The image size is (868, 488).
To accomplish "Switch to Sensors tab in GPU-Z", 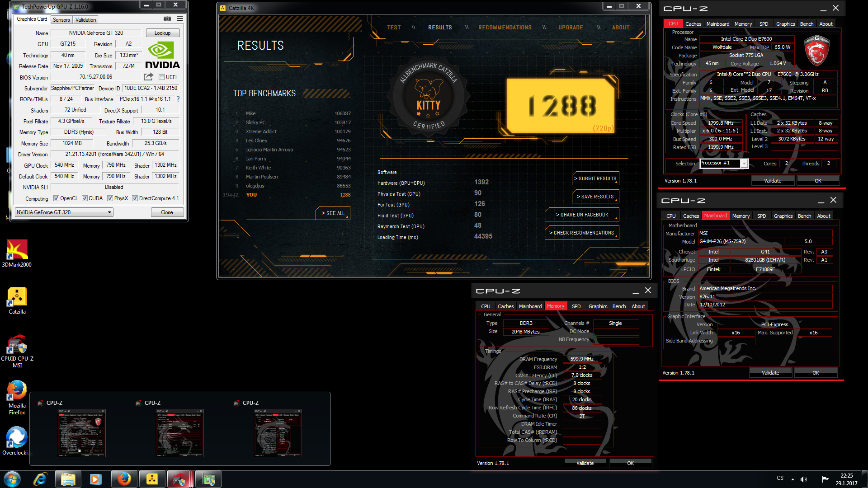I will coord(61,20).
